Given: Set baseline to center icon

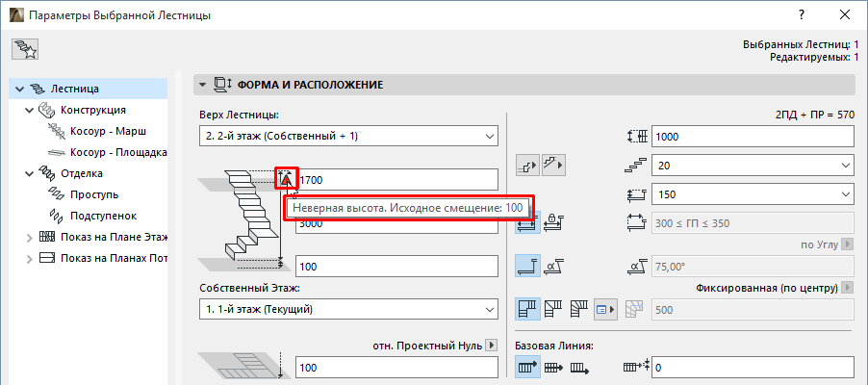Looking at the screenshot, I should 553,368.
